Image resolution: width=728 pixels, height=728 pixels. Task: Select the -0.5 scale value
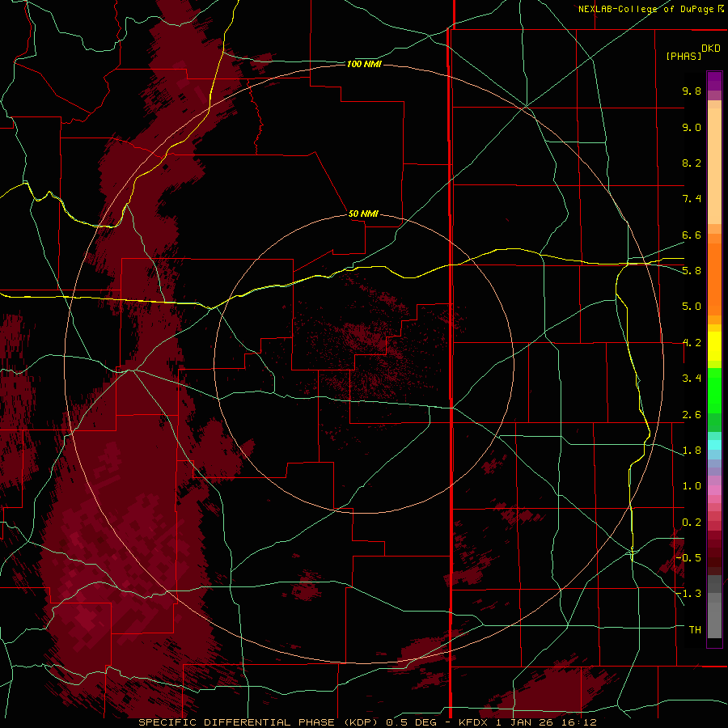pos(689,558)
